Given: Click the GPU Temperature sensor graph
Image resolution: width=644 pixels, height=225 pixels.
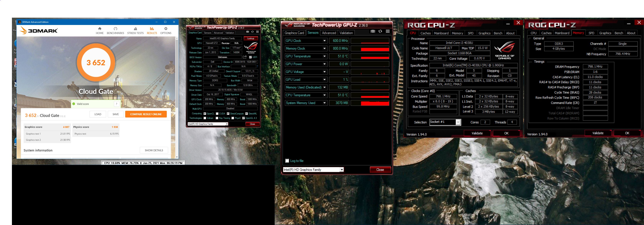Looking at the screenshot, I should click(x=370, y=56).
